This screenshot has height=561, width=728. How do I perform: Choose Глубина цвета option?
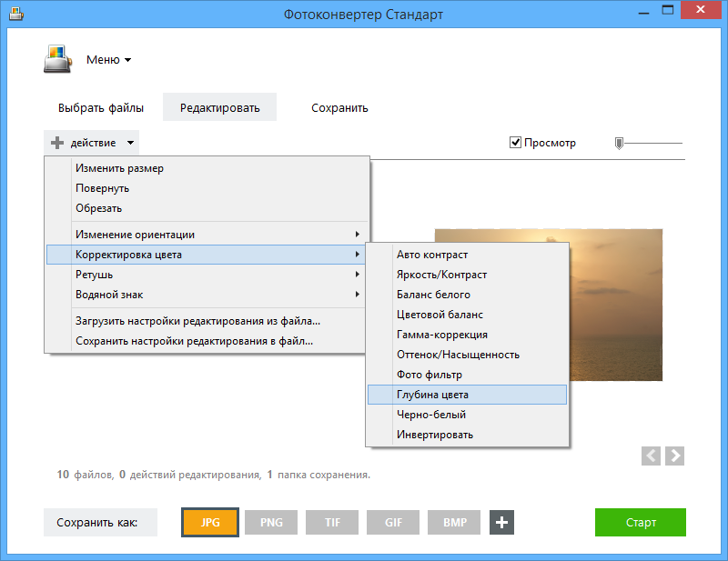pos(467,395)
